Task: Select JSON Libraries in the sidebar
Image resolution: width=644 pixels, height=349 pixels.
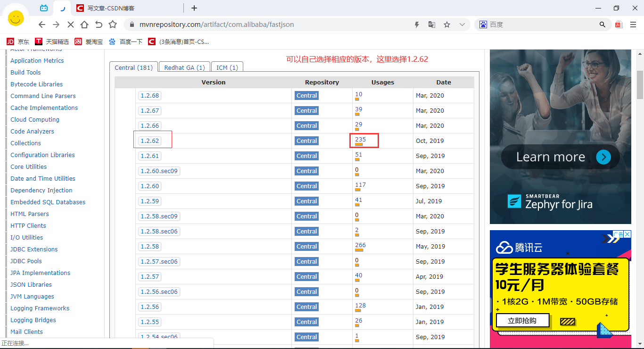Action: click(31, 284)
